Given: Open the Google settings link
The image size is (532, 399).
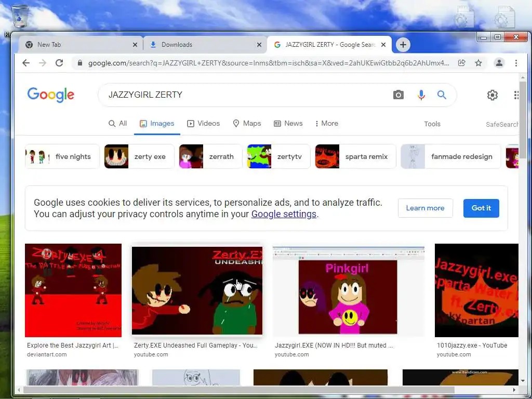Looking at the screenshot, I should pyautogui.click(x=284, y=214).
